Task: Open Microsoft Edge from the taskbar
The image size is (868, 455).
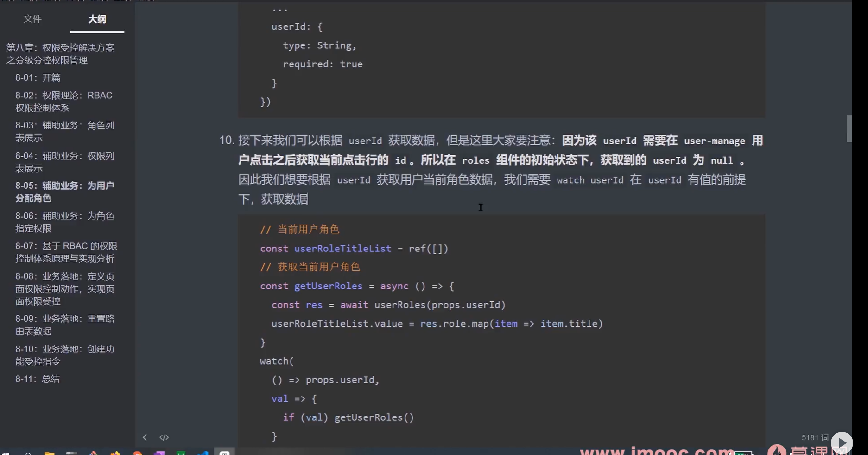Action: coord(203,453)
